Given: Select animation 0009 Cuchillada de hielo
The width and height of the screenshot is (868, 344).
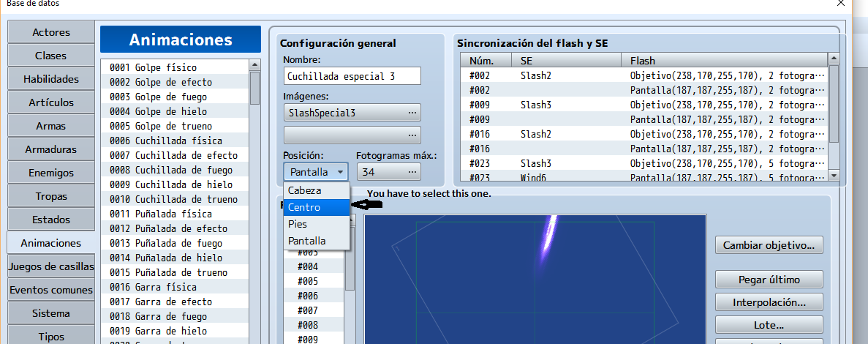Looking at the screenshot, I should coord(175,184).
